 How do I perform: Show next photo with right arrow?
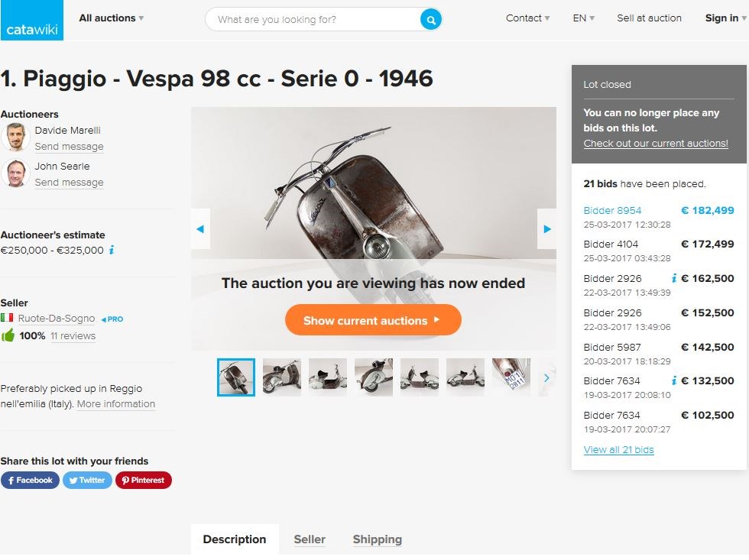546,228
